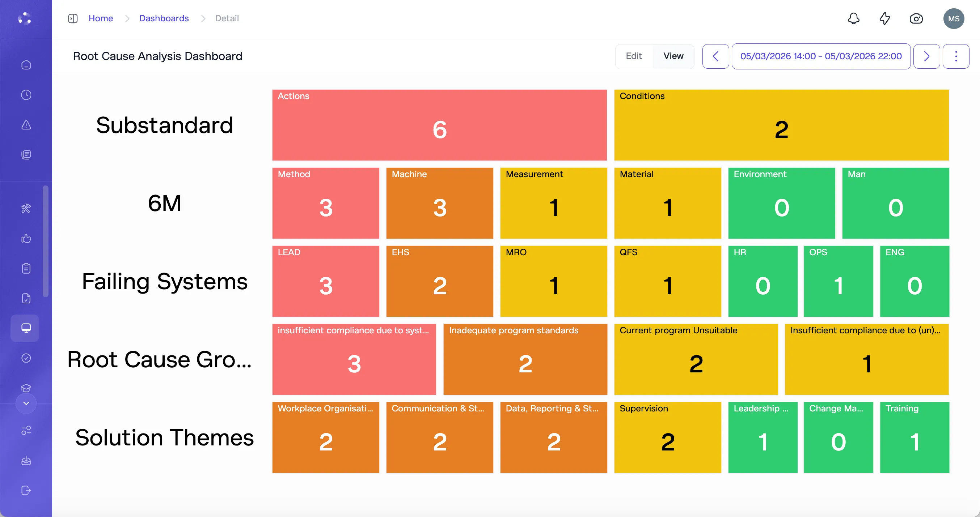Viewport: 980px width, 517px height.
Task: Open the date range selector
Action: coord(821,56)
